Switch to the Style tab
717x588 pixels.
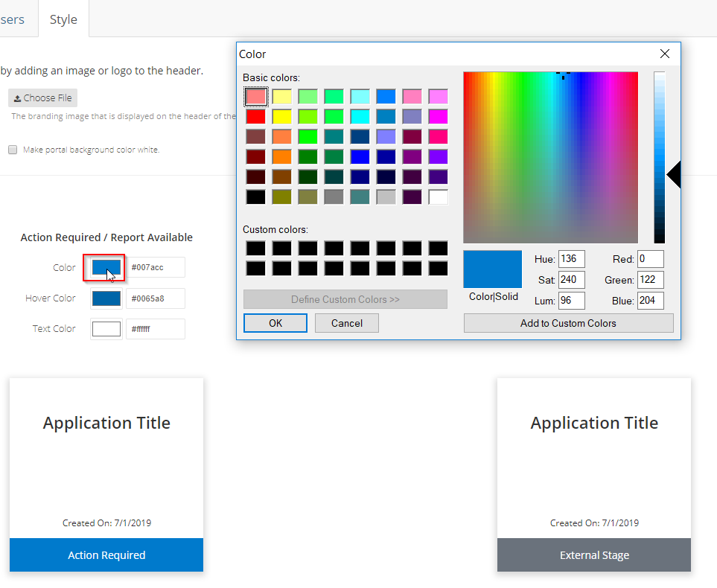pyautogui.click(x=63, y=19)
